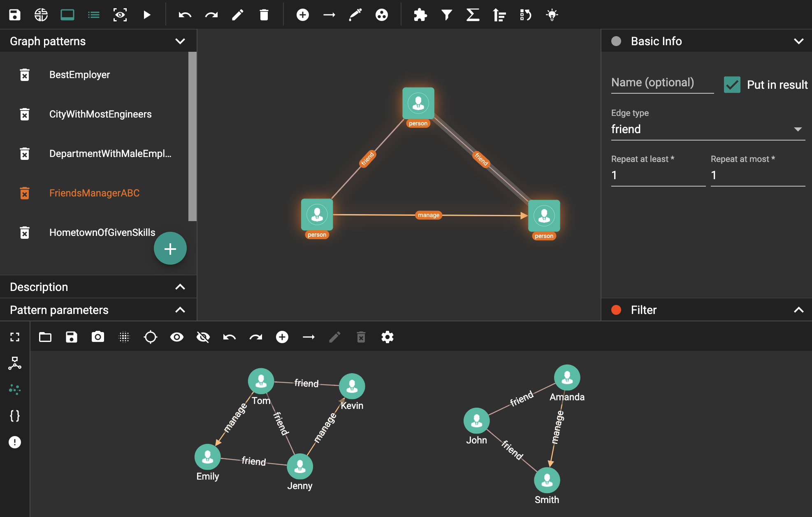Click the run pattern play icon
This screenshot has height=517, width=812.
tap(147, 15)
